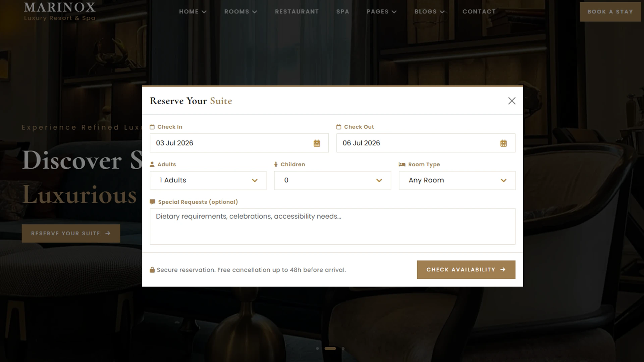Click the Check Availability button
Image resolution: width=644 pixels, height=362 pixels.
tap(466, 269)
